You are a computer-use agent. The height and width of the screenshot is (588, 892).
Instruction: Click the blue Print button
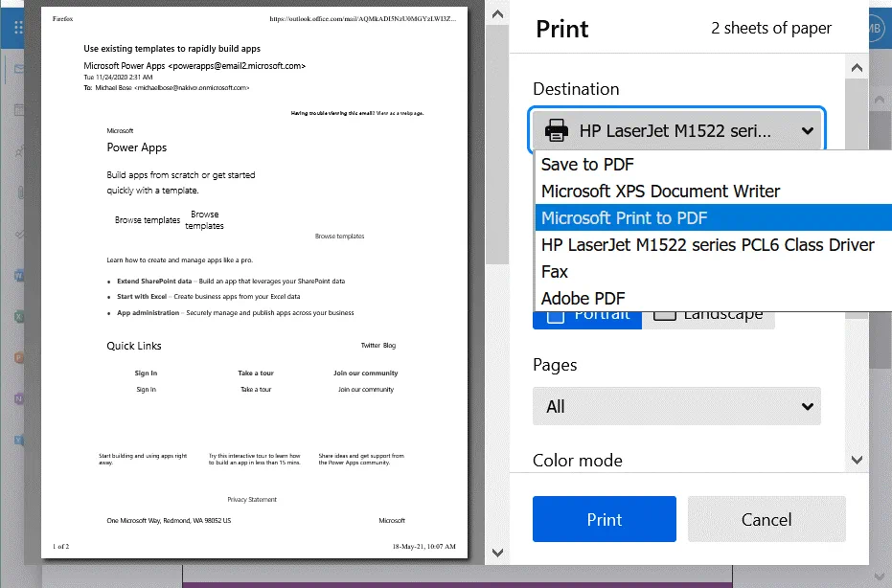click(604, 519)
